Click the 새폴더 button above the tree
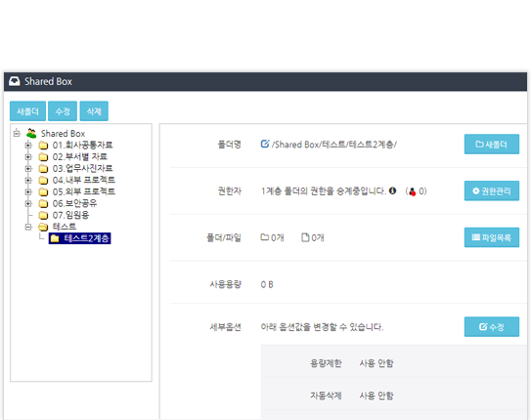 [27, 111]
